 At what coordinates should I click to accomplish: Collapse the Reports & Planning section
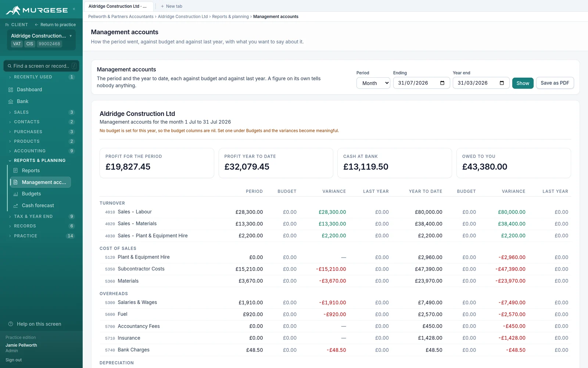(x=41, y=160)
